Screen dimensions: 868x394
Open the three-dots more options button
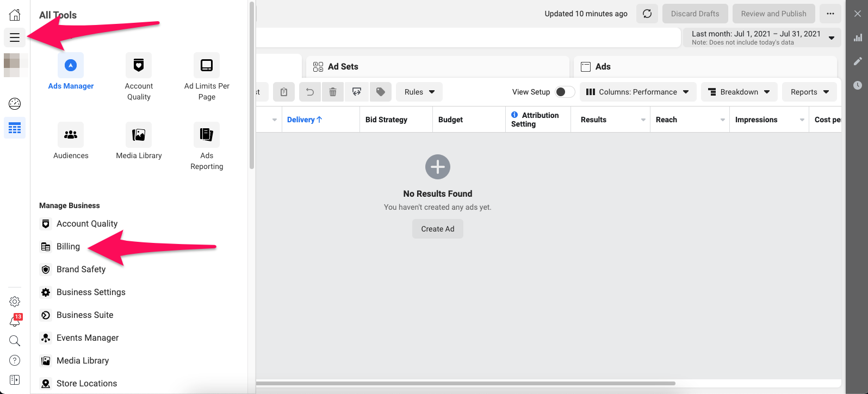(830, 14)
